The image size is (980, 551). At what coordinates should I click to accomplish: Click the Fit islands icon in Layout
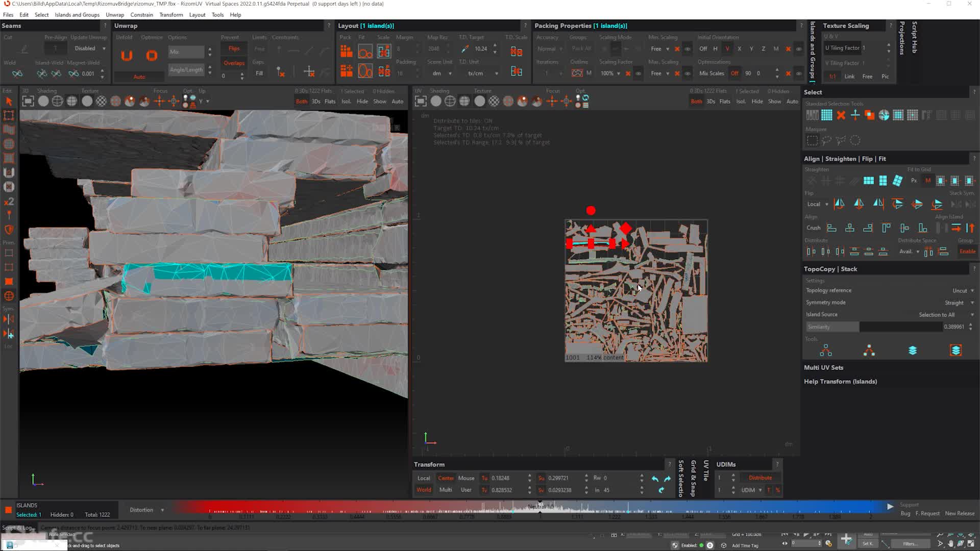coord(365,51)
